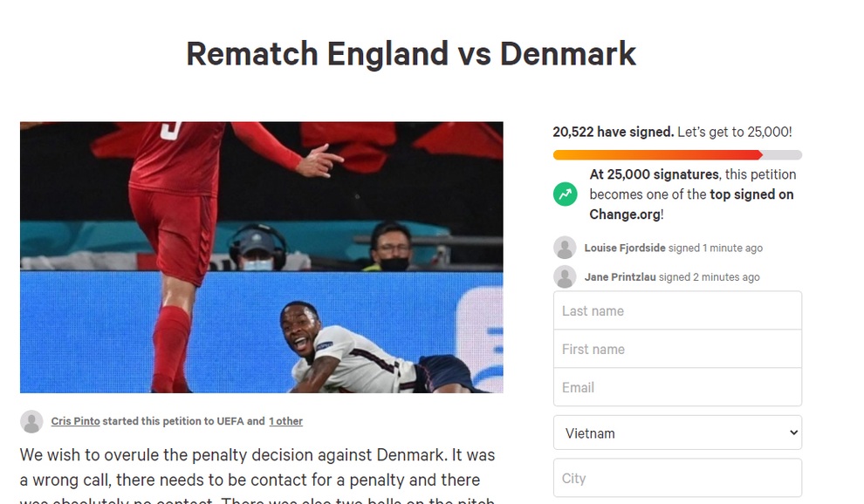
Task: Focus the City field
Action: (677, 478)
